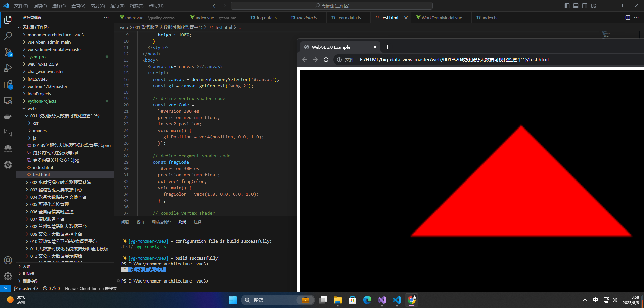Collapse 001 政务服务大数据可视化监管平台 folder

[x=65, y=116]
